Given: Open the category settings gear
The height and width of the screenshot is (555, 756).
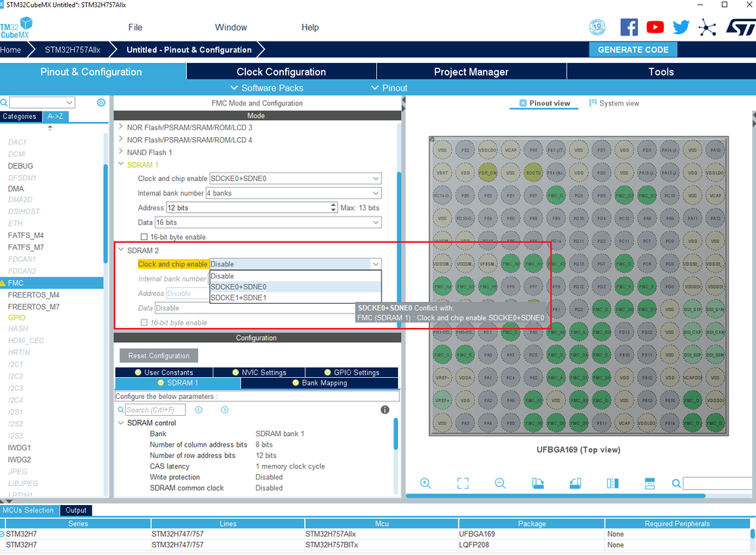Looking at the screenshot, I should point(101,102).
